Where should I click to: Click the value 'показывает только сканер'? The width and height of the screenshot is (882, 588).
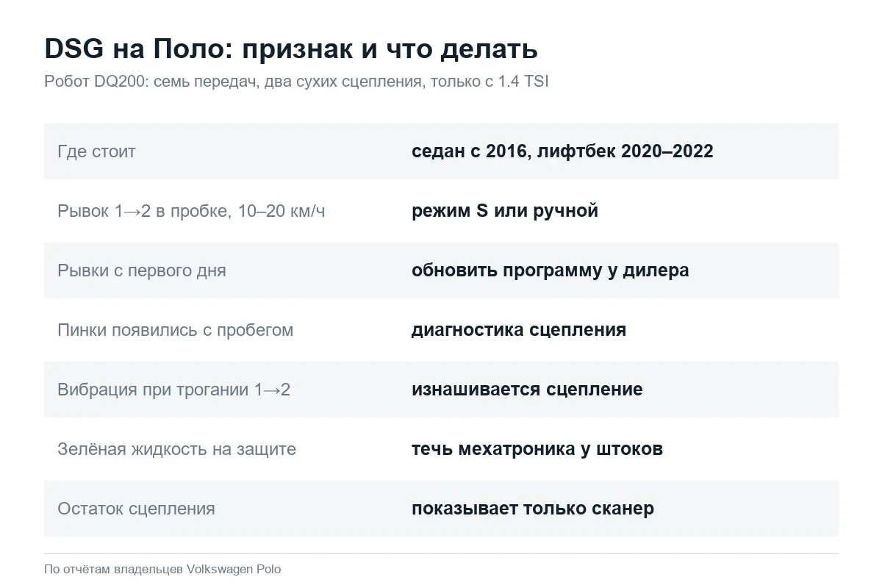click(533, 509)
